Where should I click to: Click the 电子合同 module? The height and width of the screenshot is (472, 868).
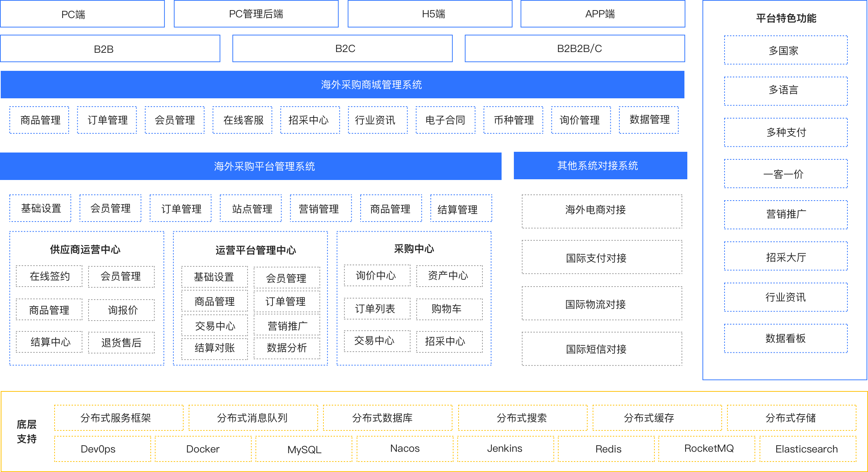pyautogui.click(x=445, y=120)
